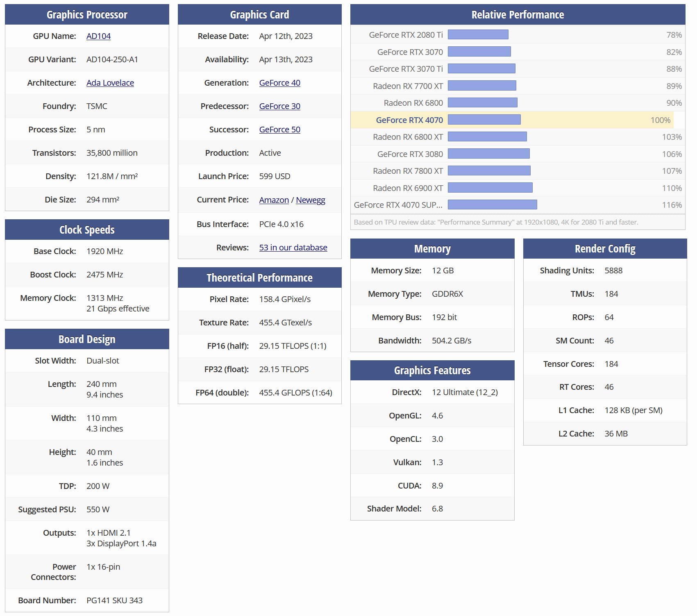Select GeForce RTX 3070 Ti row label

(x=406, y=69)
